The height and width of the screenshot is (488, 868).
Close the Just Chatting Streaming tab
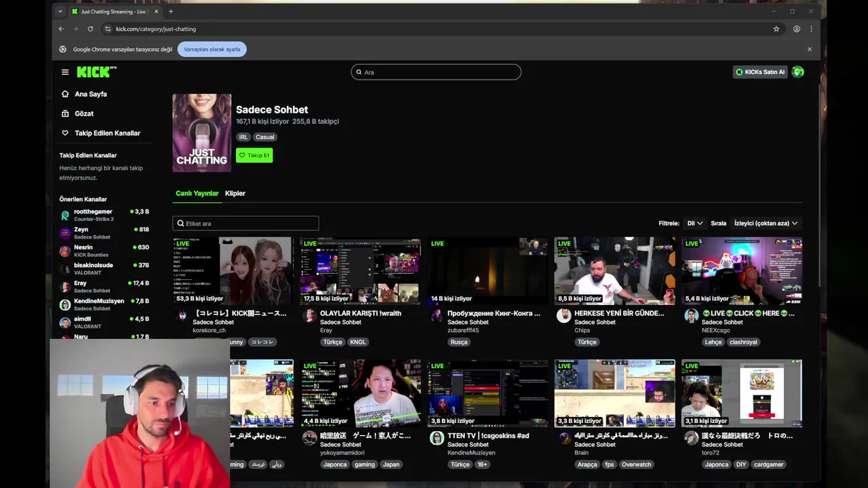[x=157, y=12]
